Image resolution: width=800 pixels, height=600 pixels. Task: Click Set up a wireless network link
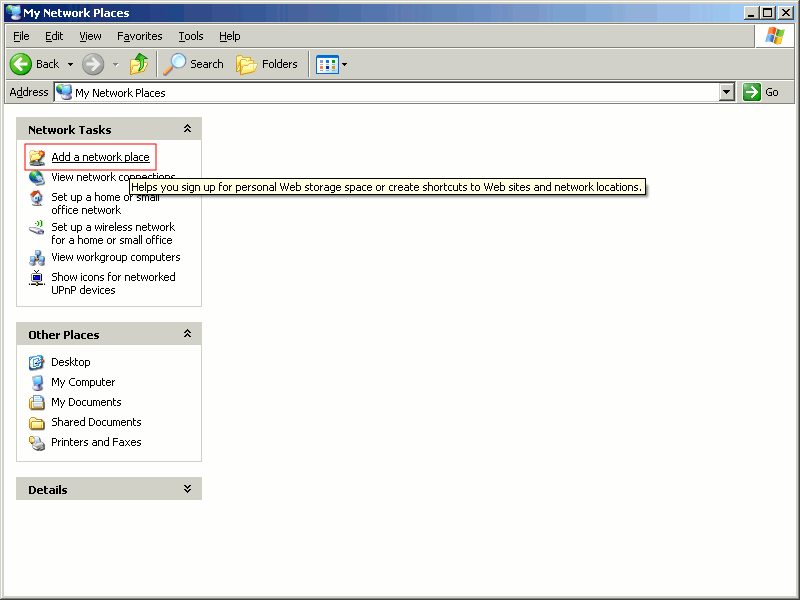tap(113, 233)
